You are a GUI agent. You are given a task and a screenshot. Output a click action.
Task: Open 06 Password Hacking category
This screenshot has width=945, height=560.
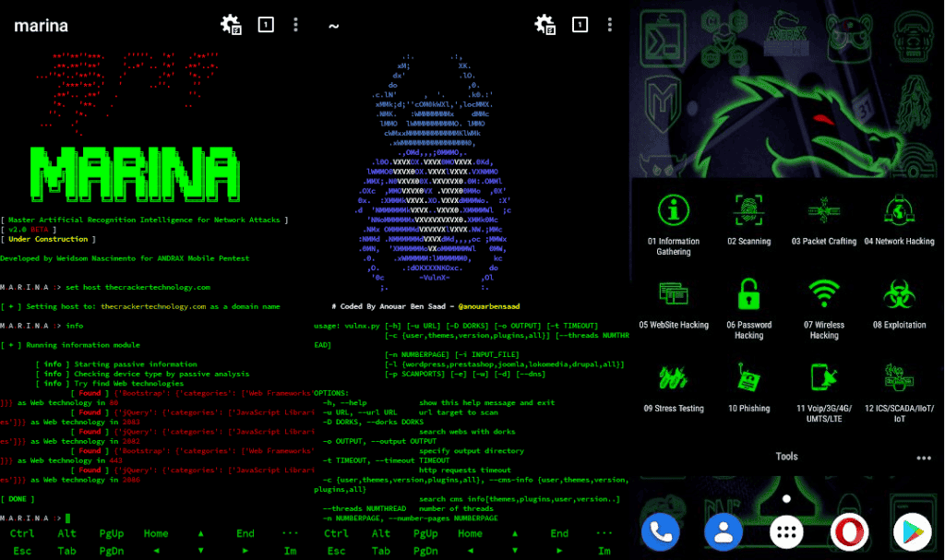coord(749,309)
